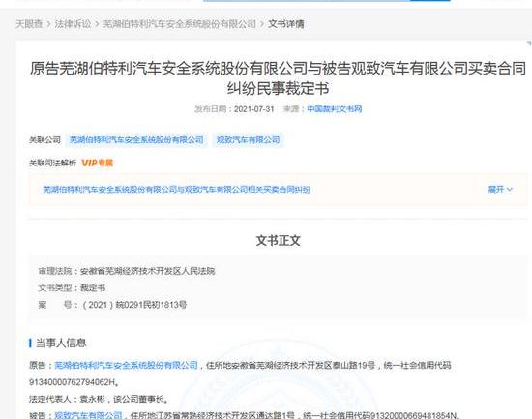
Task: Select the 芜湖伯特利汽车安全系统股份有限公司 related company tag
Action: pos(136,140)
